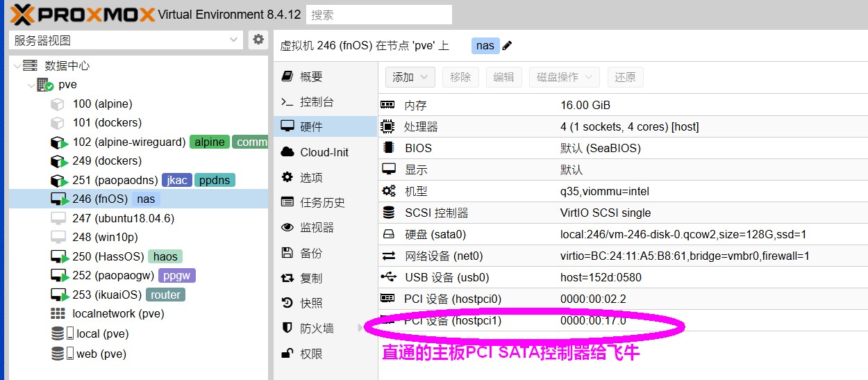Open the Replication (复制) tab

[325, 278]
